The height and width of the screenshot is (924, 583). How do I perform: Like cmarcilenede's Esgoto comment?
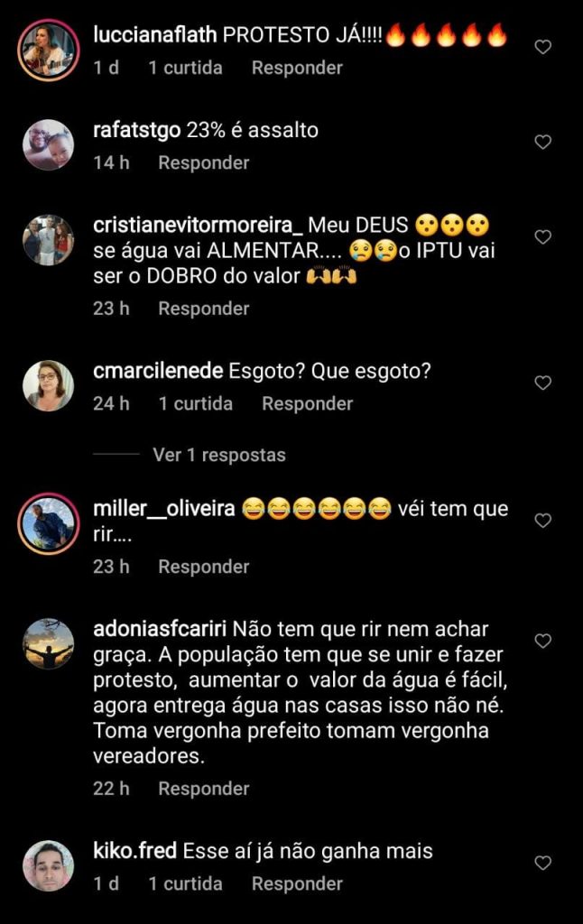[x=542, y=383]
